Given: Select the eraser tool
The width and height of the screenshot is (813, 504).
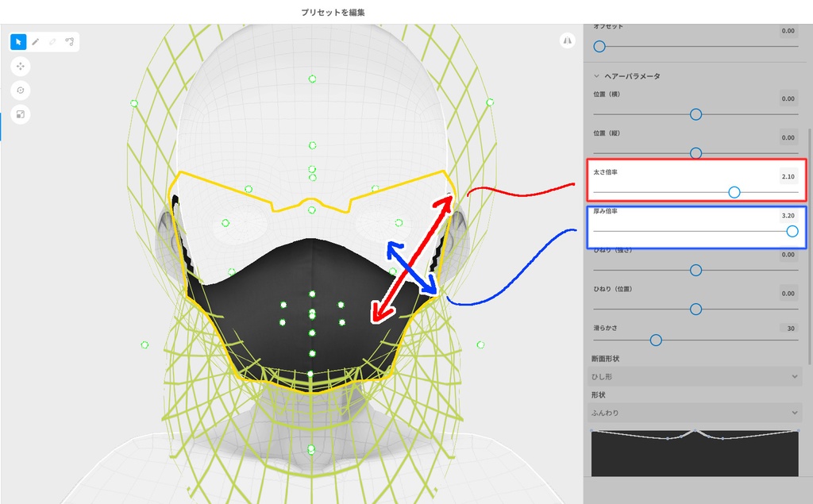Looking at the screenshot, I should (x=52, y=42).
